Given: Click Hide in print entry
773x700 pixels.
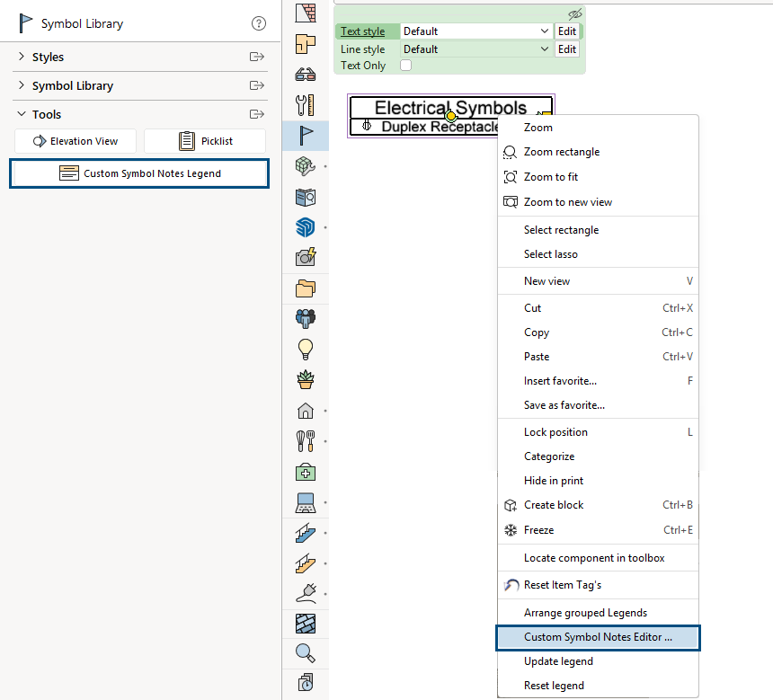Looking at the screenshot, I should [598, 481].
